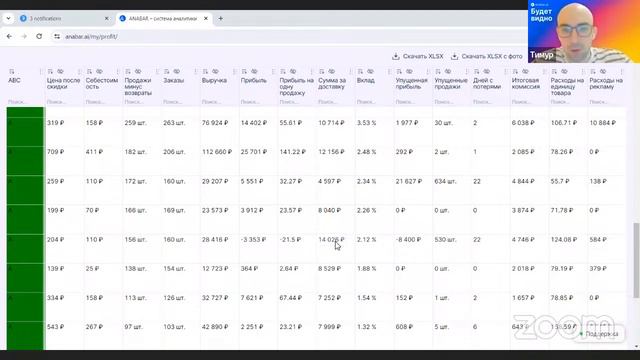Select the 141.22 ₽ profit per sale cell
This screenshot has width=640, height=360.
coord(293,152)
